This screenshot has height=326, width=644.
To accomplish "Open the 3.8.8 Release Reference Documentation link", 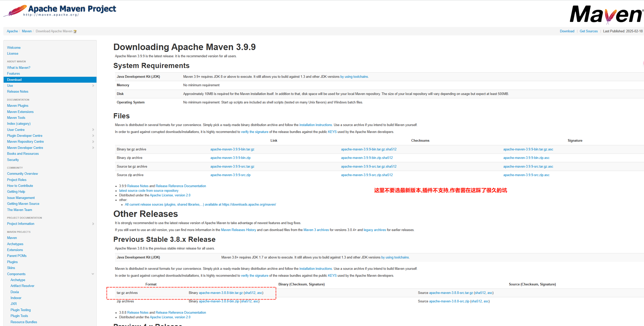I will (x=181, y=313).
